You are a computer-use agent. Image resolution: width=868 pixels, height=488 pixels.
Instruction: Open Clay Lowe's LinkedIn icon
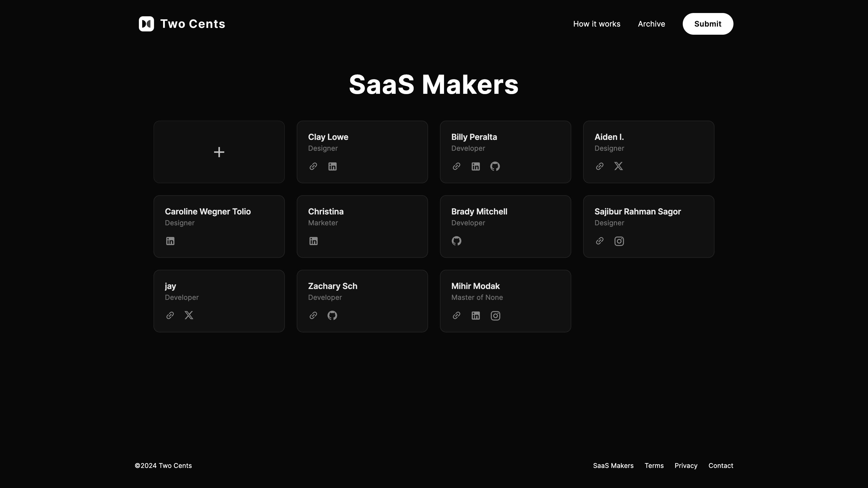pos(332,166)
